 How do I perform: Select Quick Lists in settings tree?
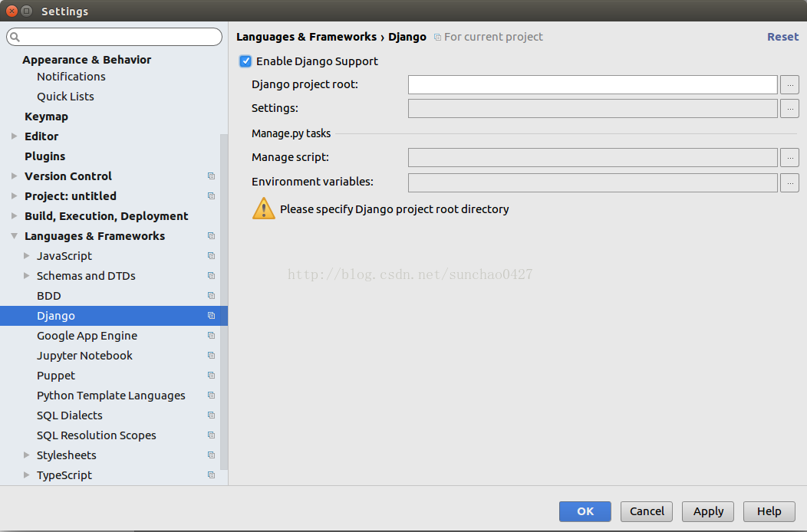pyautogui.click(x=65, y=97)
